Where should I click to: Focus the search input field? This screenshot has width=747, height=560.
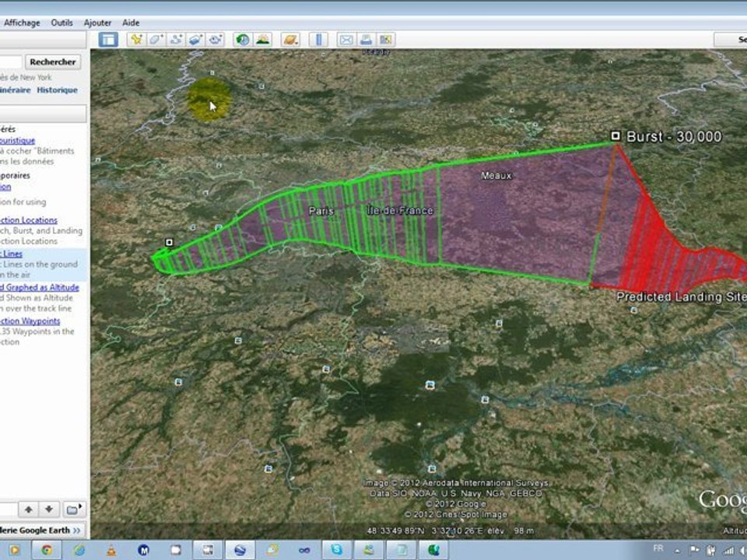10,62
